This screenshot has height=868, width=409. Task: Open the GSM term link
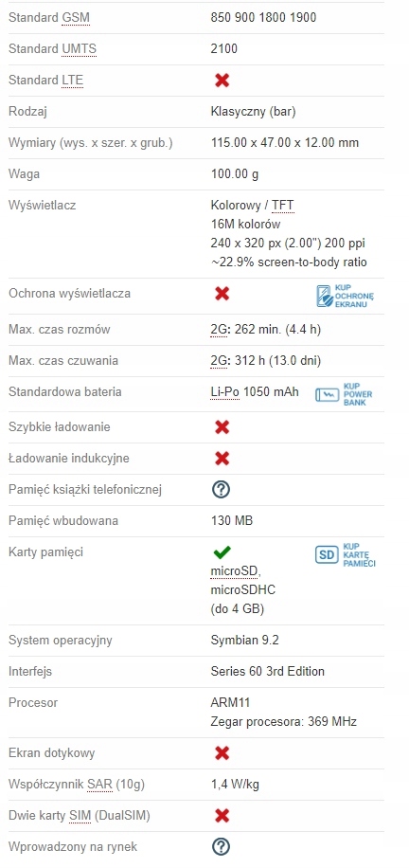click(76, 18)
